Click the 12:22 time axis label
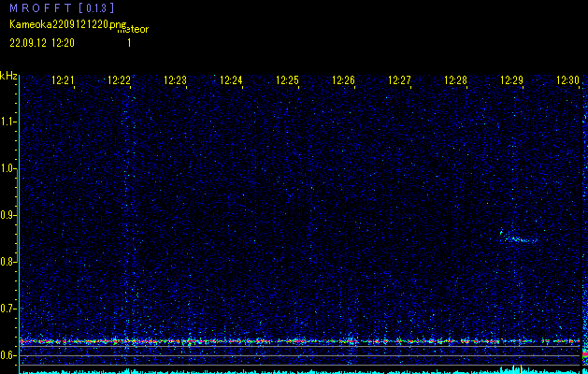 (119, 80)
